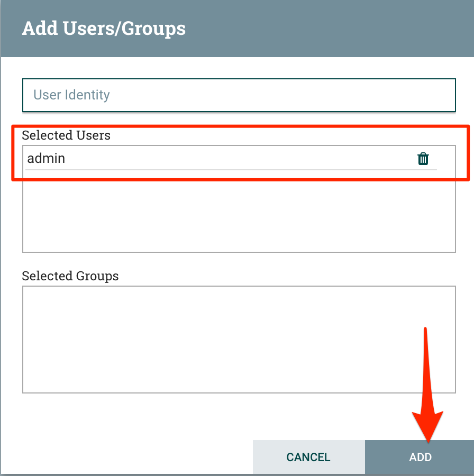Click the underline beneath the admin row
Viewport: 474px width, 476px height.
231,170
